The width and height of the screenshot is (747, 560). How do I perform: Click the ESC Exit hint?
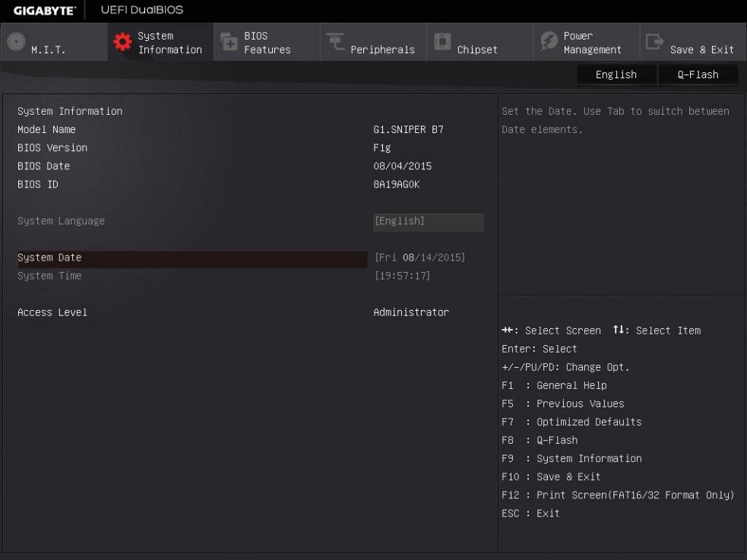pos(530,514)
